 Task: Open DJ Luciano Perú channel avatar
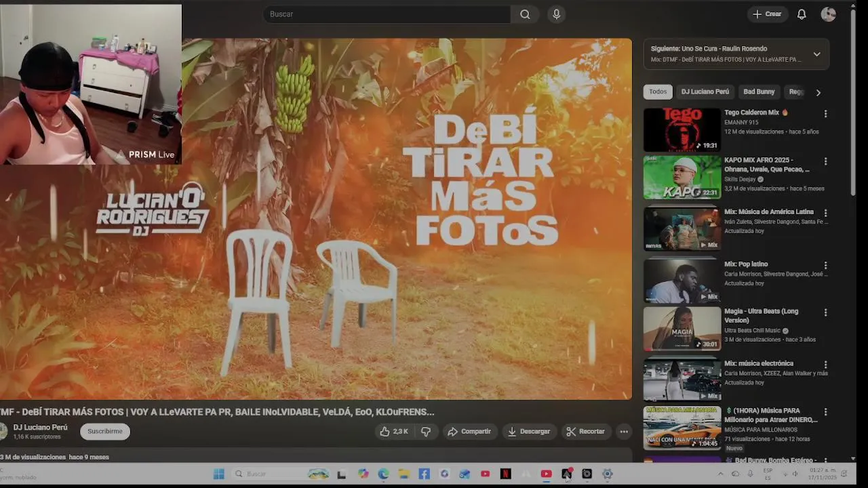pyautogui.click(x=2, y=431)
